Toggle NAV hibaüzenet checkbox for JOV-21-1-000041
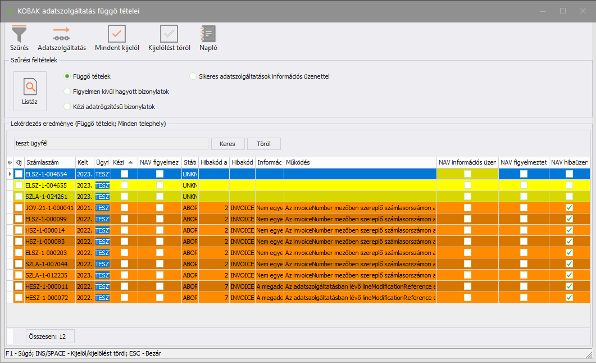596x364 pixels. pyautogui.click(x=569, y=208)
